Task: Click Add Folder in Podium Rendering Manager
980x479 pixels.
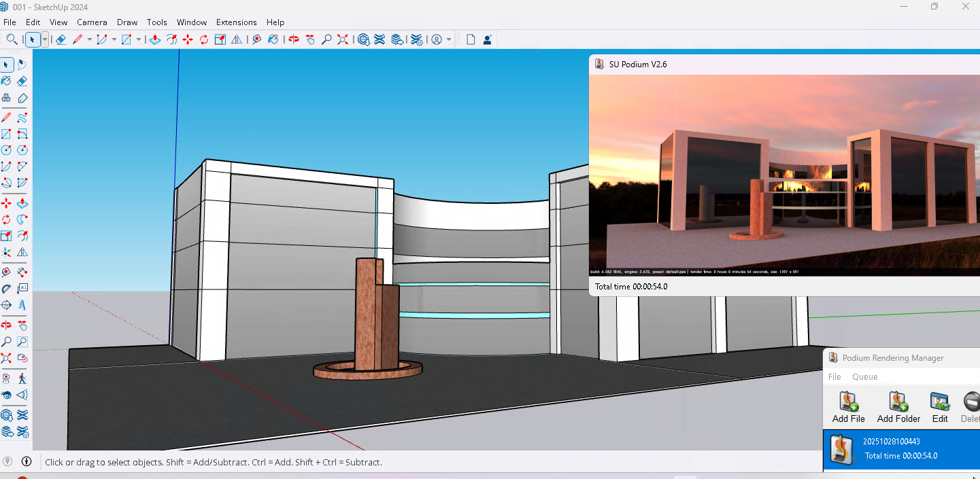Action: 898,408
